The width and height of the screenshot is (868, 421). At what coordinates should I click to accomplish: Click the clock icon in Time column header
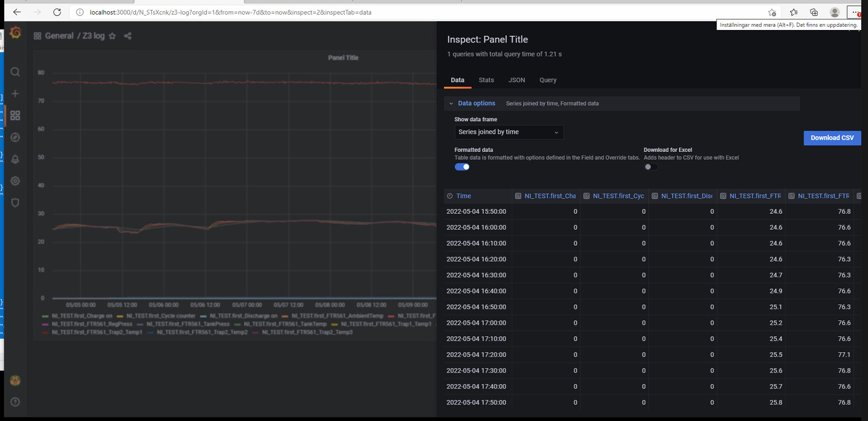[x=450, y=196]
